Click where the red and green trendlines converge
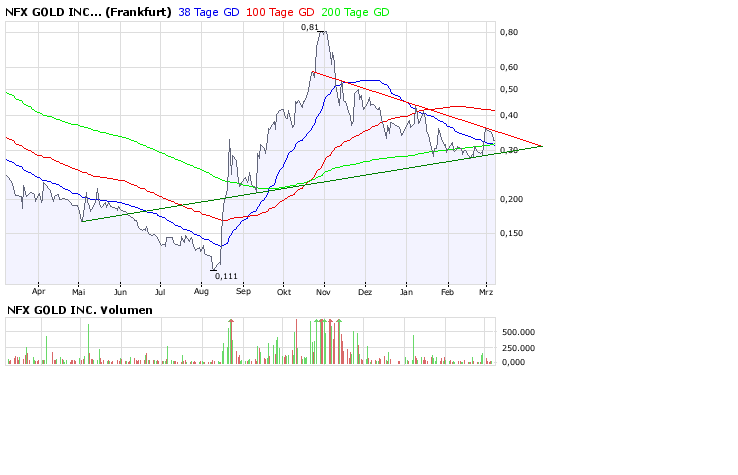Image resolution: width=738 pixels, height=475 pixels. tap(541, 147)
